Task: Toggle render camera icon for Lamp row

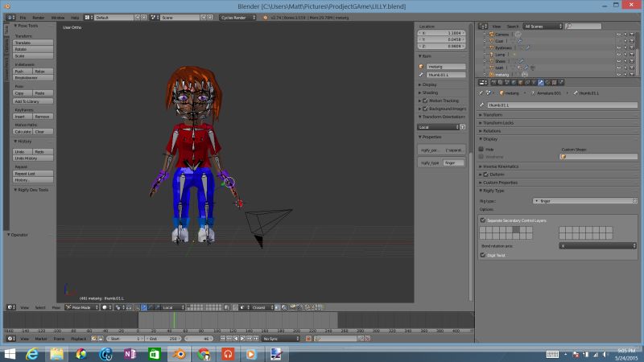Action: pos(632,54)
